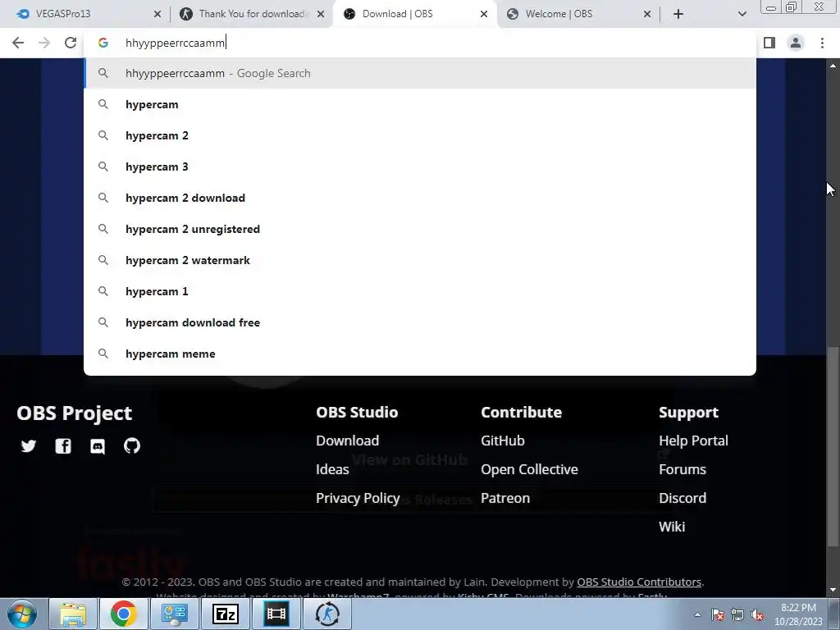Open the muted volume tray icon

(x=757, y=614)
